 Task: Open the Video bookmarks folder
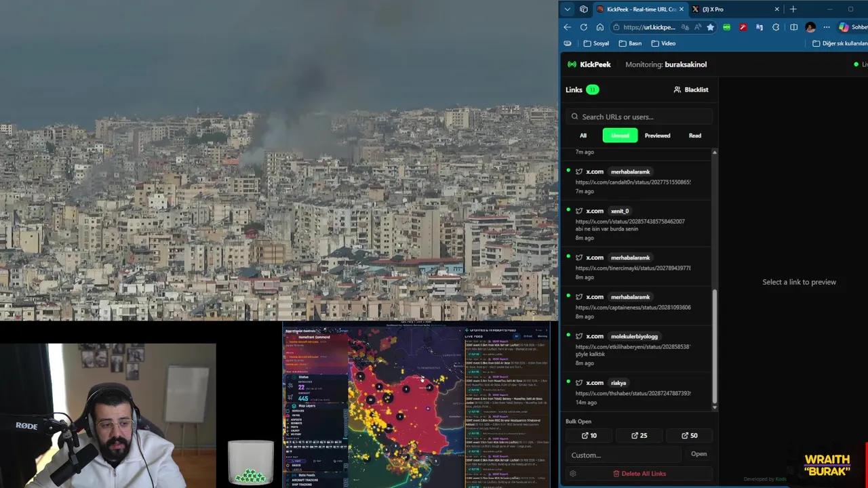663,43
